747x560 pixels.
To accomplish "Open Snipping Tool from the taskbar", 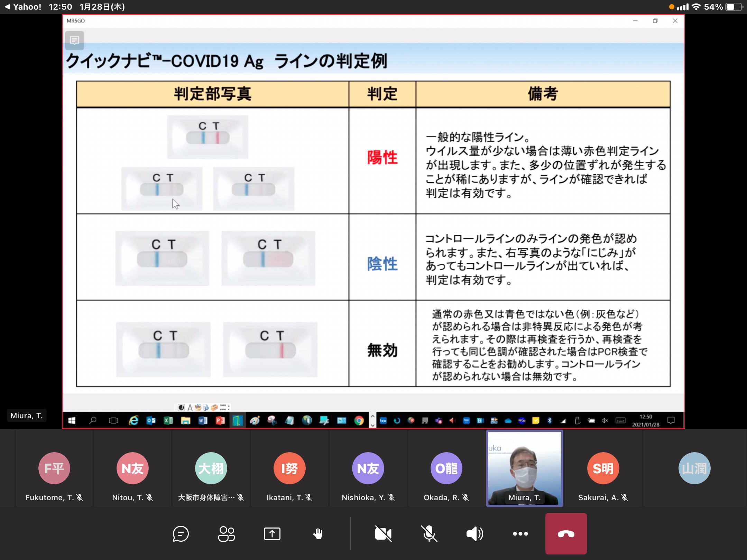I will (272, 421).
